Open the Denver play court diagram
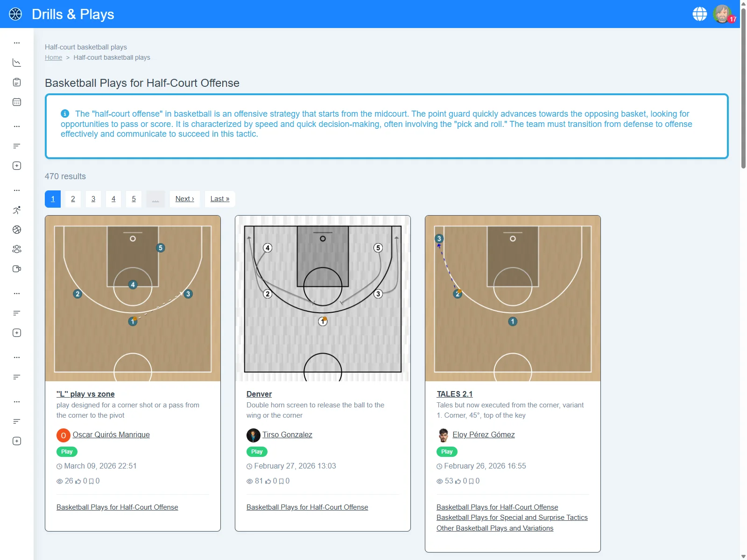The height and width of the screenshot is (560, 747). coord(323,298)
